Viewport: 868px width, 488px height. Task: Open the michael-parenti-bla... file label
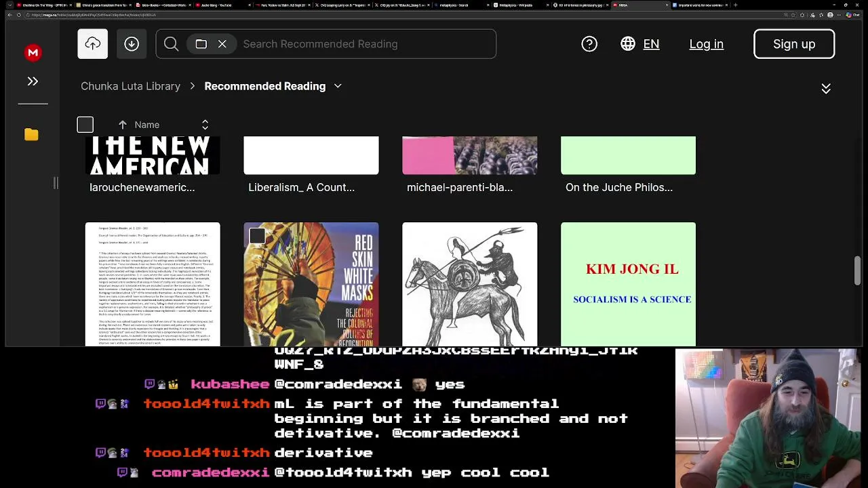[x=460, y=188]
